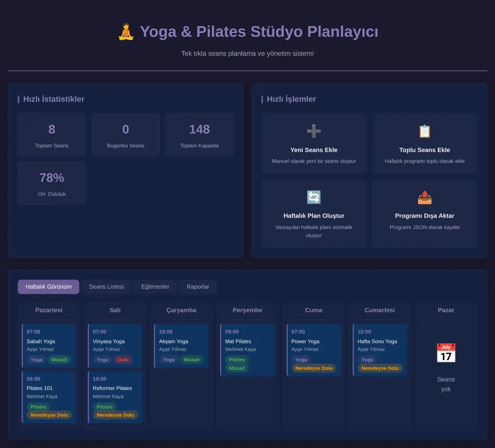Viewport: 495px width, 448px height.
Task: Click Mehmet Kaya under Pilates 101
Action: tap(42, 396)
